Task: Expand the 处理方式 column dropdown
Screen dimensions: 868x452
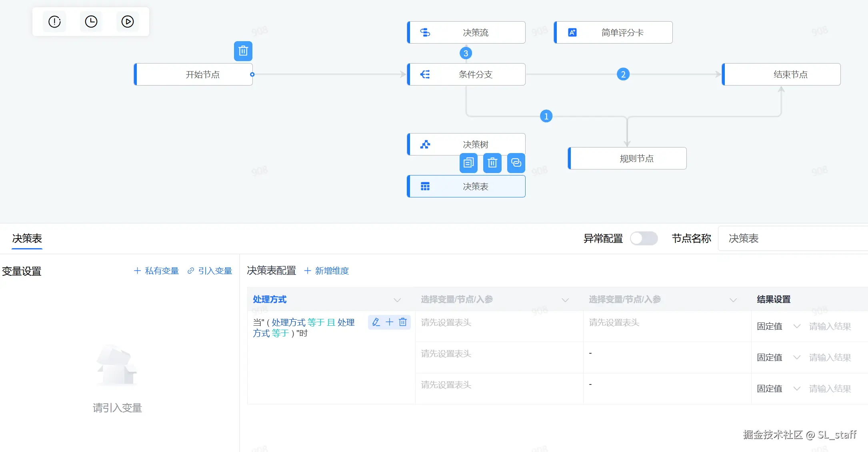Action: [397, 300]
